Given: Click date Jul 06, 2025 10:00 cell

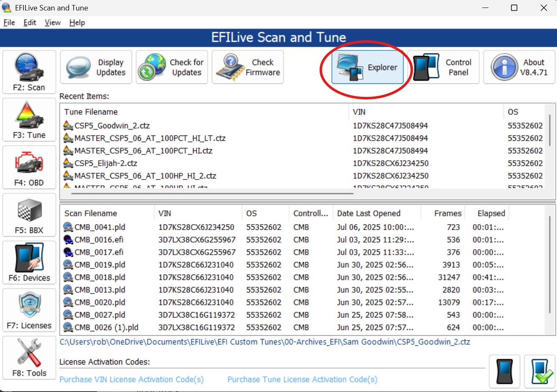Looking at the screenshot, I should 376,227.
